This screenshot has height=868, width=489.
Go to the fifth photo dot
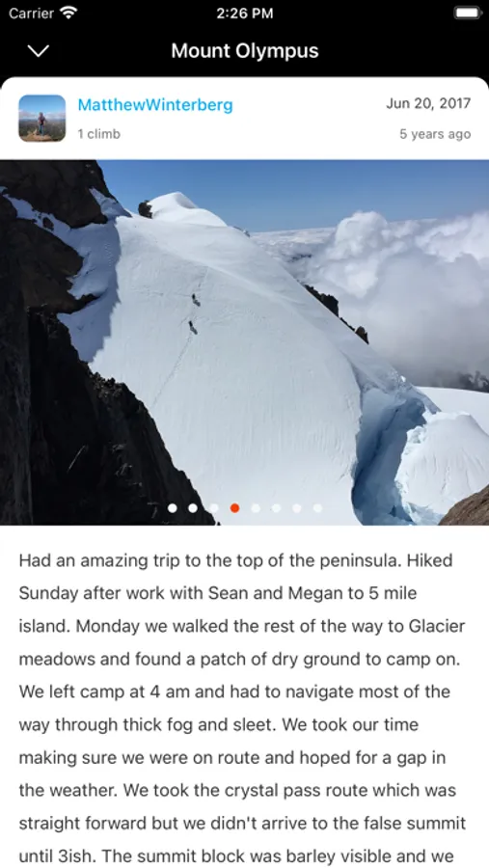point(256,507)
